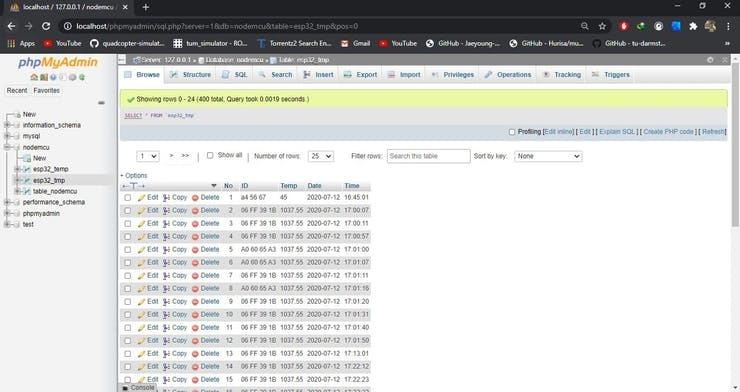
Task: Tick the checkbox for row 2
Action: pos(127,211)
